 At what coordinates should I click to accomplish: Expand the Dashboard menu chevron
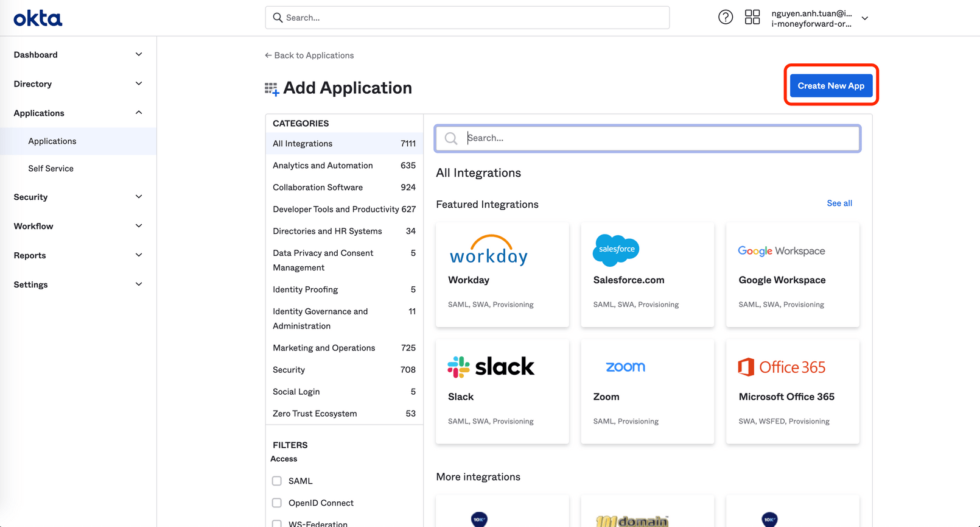[x=139, y=54]
